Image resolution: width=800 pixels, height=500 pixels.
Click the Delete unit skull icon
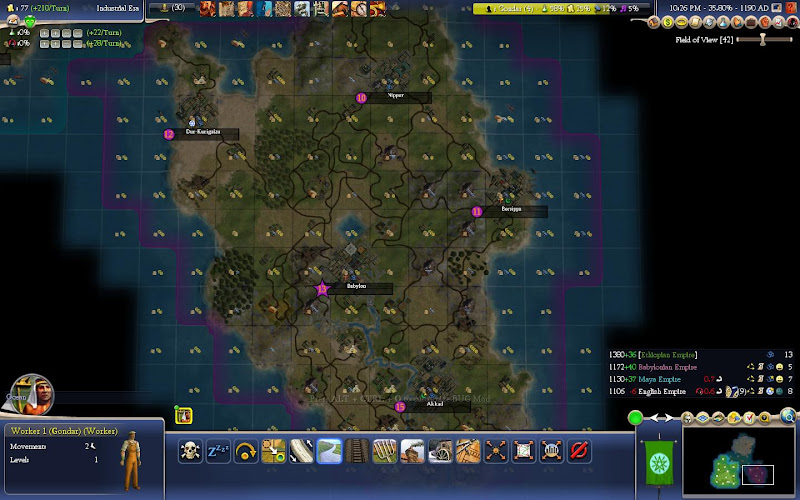click(x=190, y=451)
